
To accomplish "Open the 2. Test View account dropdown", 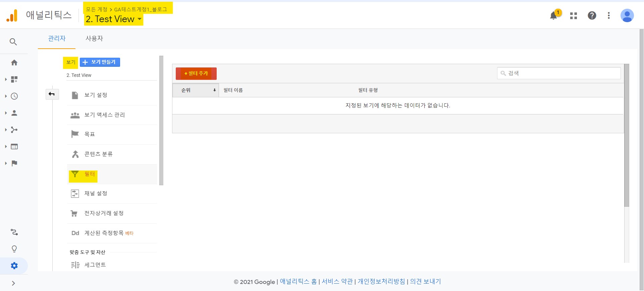I will (x=113, y=19).
